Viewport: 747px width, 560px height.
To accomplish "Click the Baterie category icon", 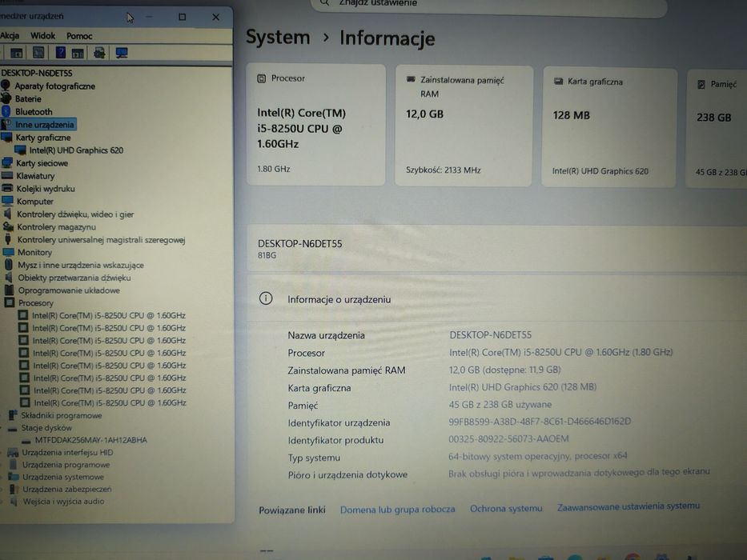I will tap(6, 98).
